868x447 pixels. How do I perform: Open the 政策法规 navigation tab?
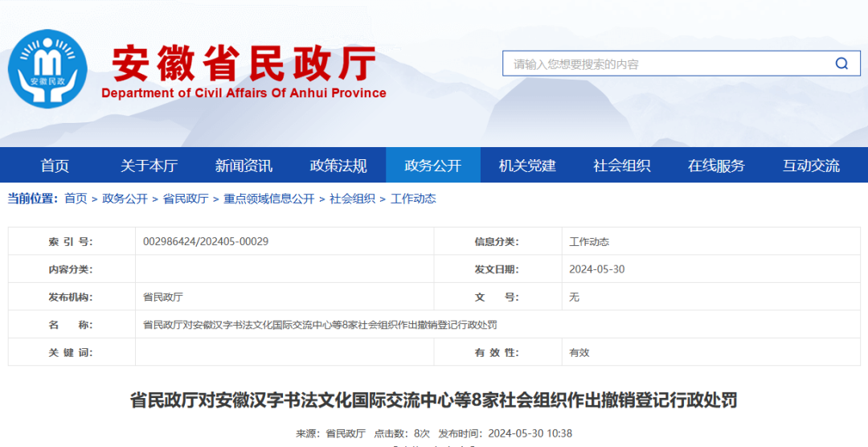click(338, 165)
